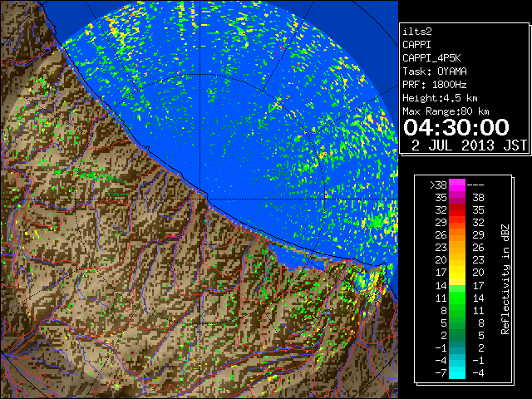Click 'PRF: 1800Hz' text

tap(435, 85)
